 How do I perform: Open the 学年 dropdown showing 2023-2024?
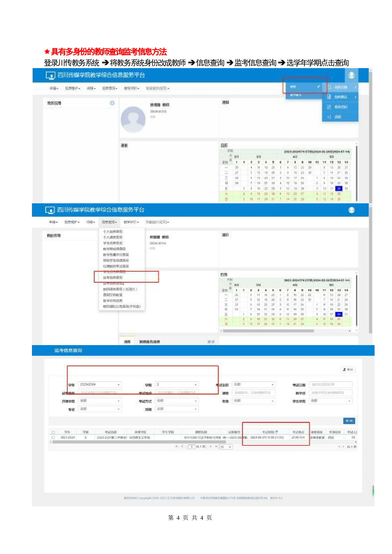pyautogui.click(x=100, y=385)
